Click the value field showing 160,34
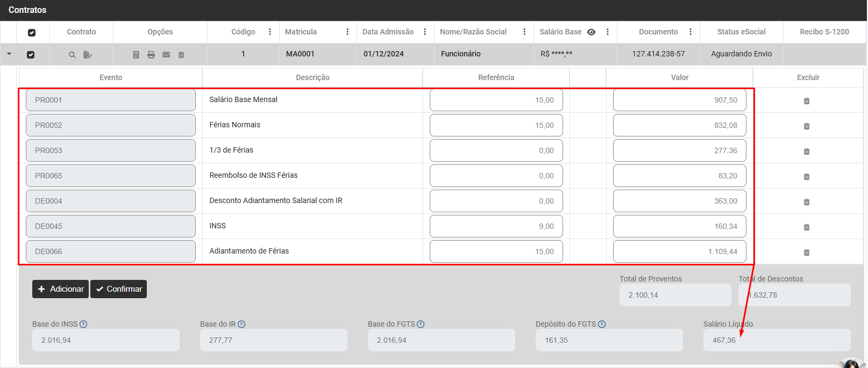868x368 pixels. pyautogui.click(x=680, y=226)
